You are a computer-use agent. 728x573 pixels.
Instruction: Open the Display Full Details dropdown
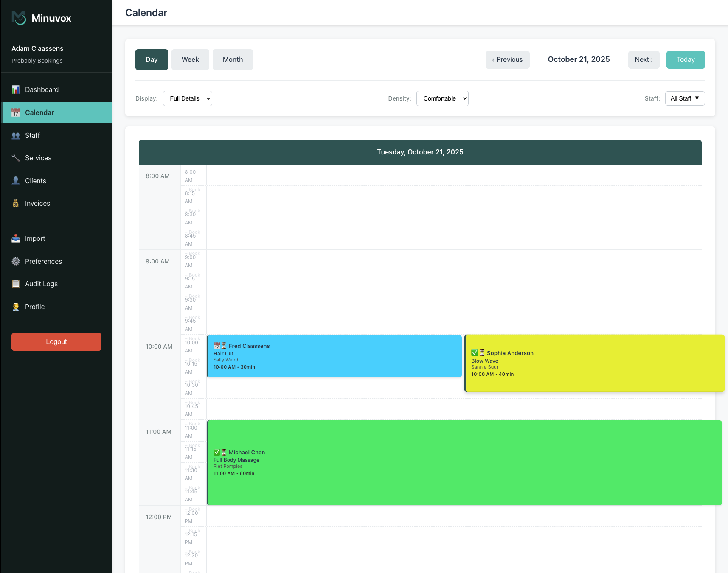tap(187, 98)
